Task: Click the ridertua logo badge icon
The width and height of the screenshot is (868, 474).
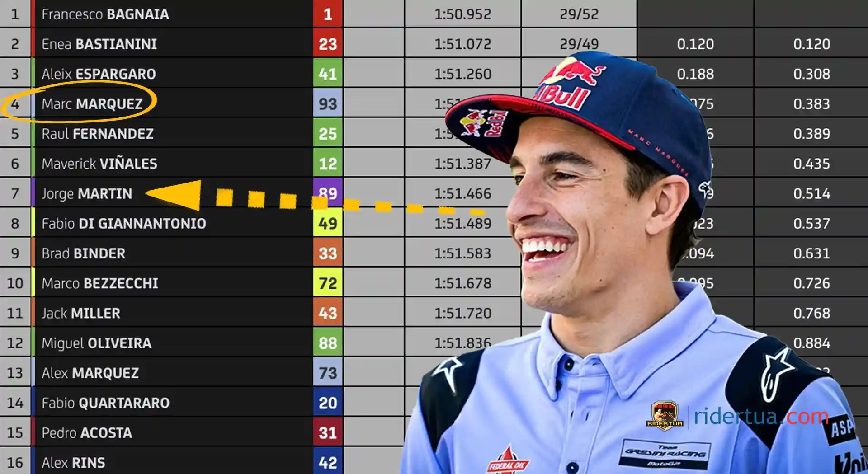Action: (x=664, y=415)
